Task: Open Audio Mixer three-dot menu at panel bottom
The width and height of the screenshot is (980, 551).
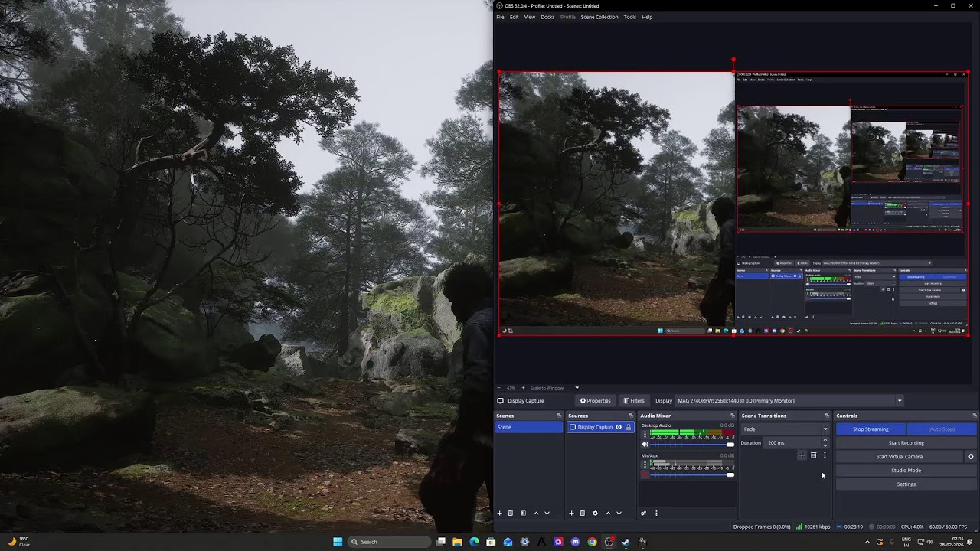Action: [x=656, y=513]
